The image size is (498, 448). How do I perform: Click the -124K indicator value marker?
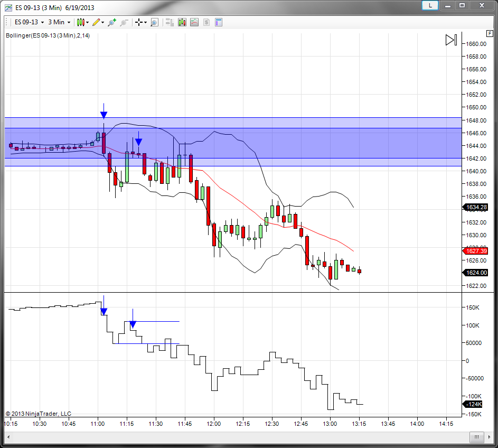coord(473,404)
